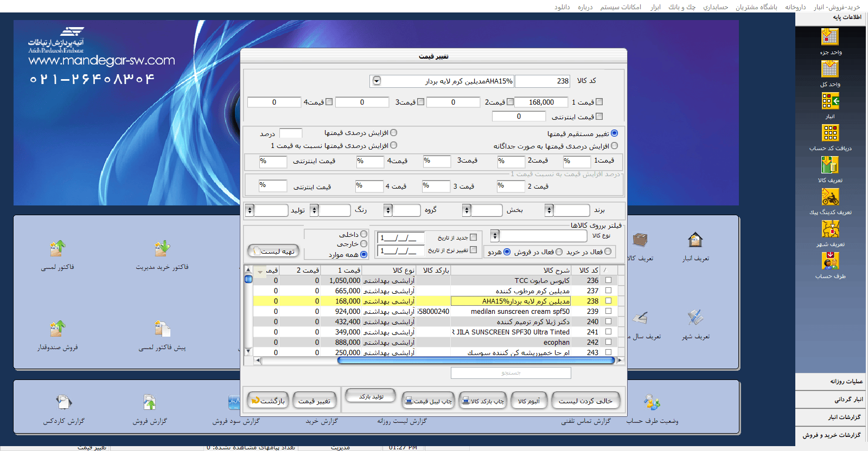Open تعریف انبار house icon
This screenshot has height=451, width=868.
695,240
